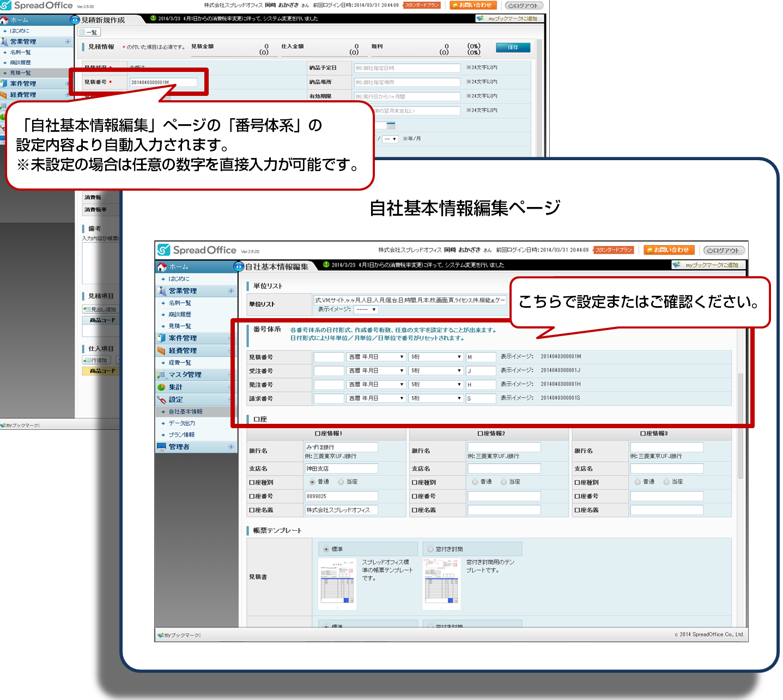Click the 管理者 monitor icon in sidebar
The height and width of the screenshot is (700, 783).
(161, 447)
